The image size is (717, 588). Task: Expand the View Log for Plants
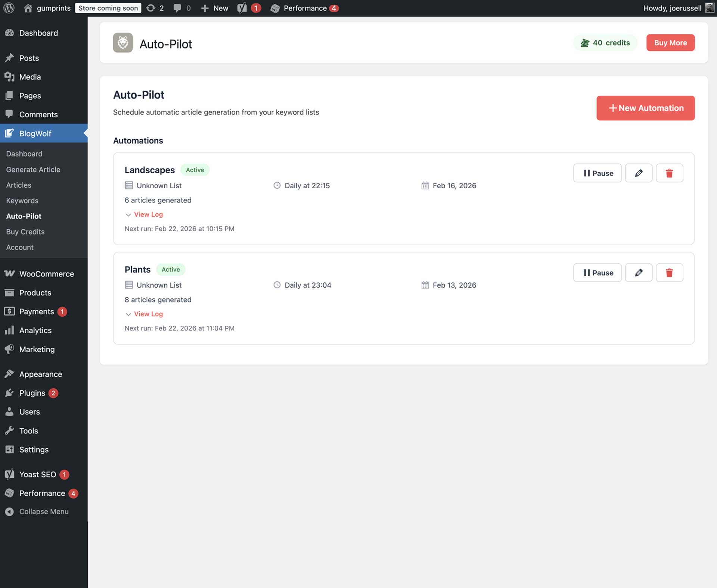144,314
